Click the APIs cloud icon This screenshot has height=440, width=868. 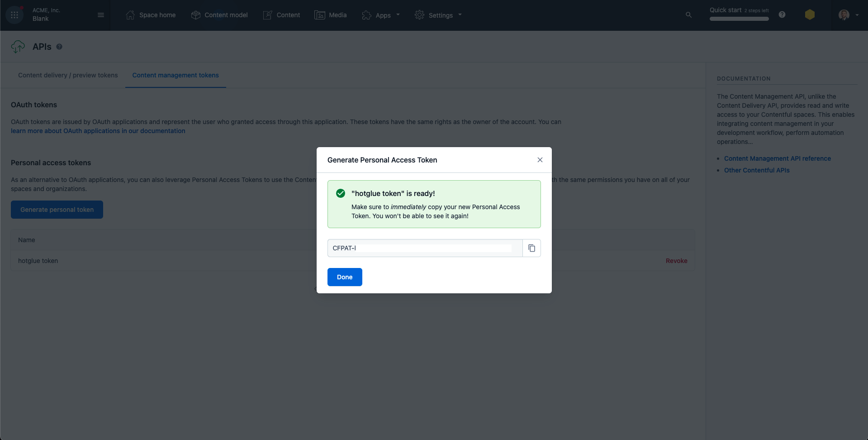click(18, 46)
